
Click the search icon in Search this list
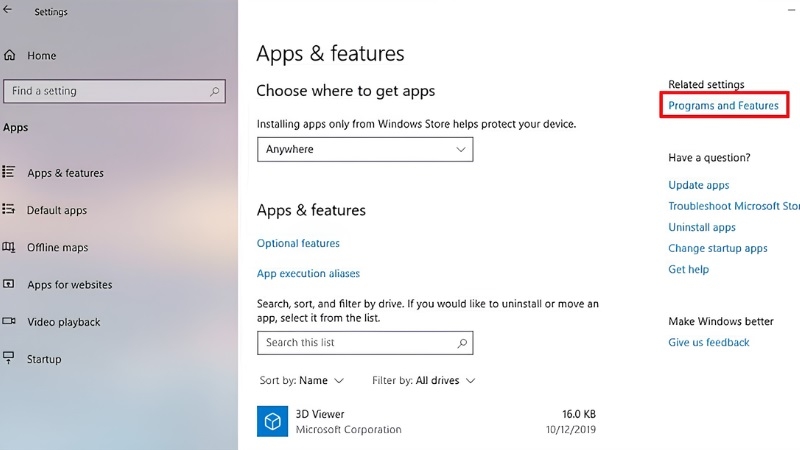point(462,343)
